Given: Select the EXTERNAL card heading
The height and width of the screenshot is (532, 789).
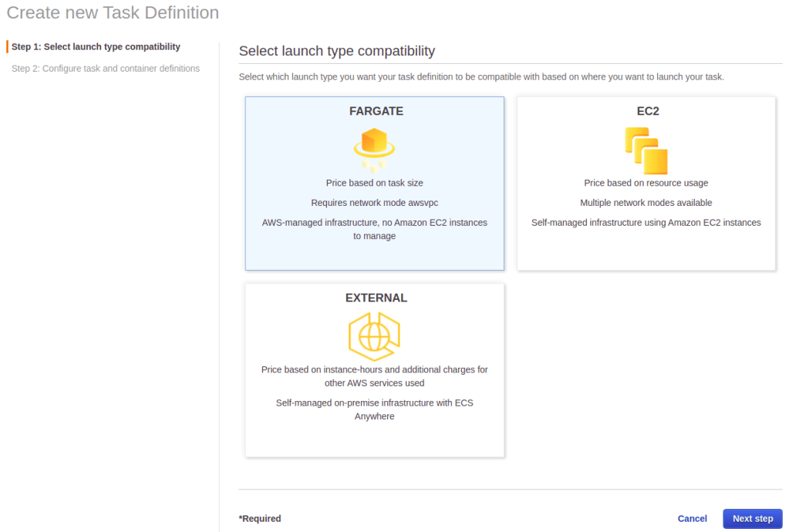Looking at the screenshot, I should point(376,298).
